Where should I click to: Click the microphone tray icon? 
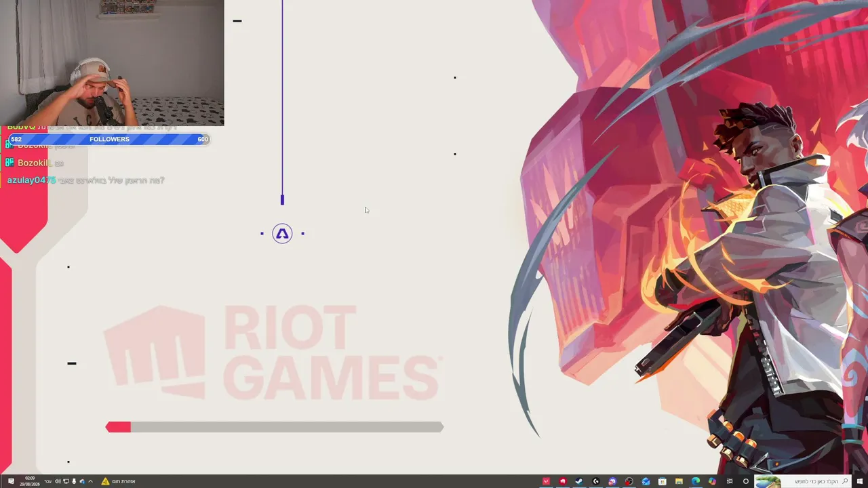coord(74,481)
